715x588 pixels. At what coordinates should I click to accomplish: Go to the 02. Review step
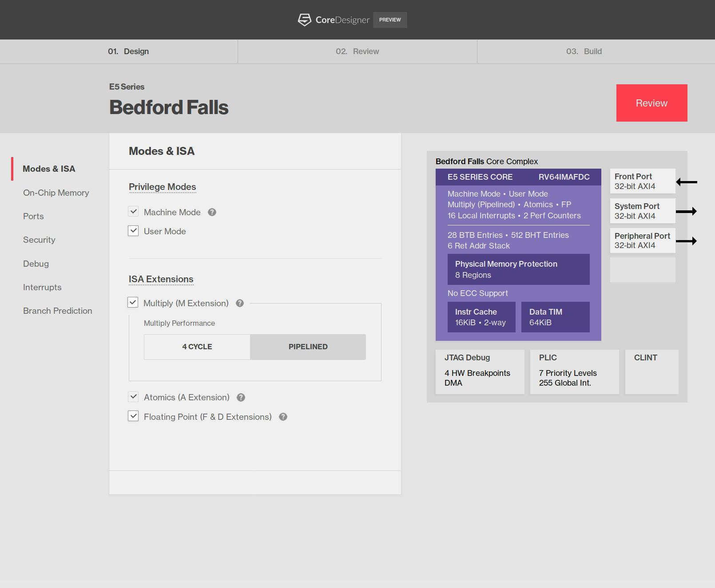tap(357, 51)
